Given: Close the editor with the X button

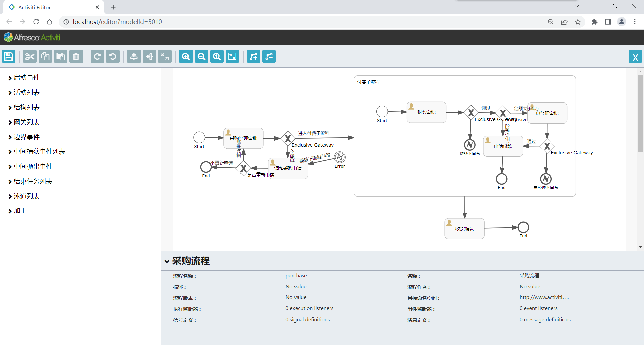Looking at the screenshot, I should [635, 57].
